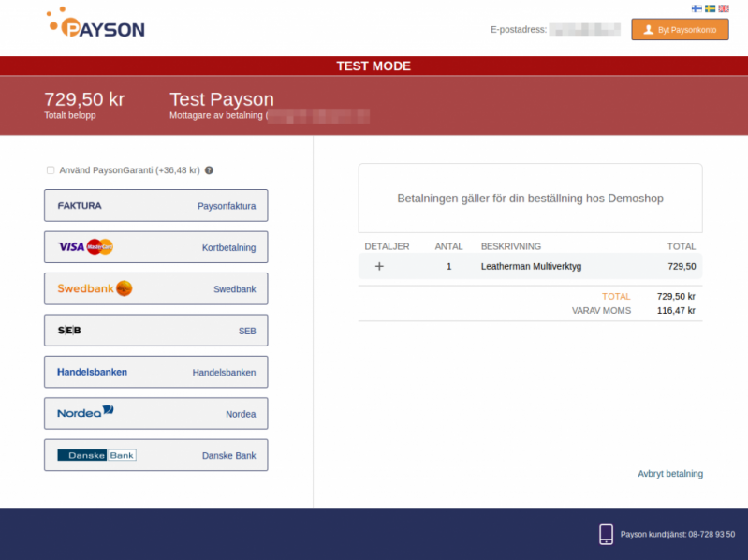748x560 pixels.
Task: Click the BESKRIVNING column header
Action: point(511,246)
